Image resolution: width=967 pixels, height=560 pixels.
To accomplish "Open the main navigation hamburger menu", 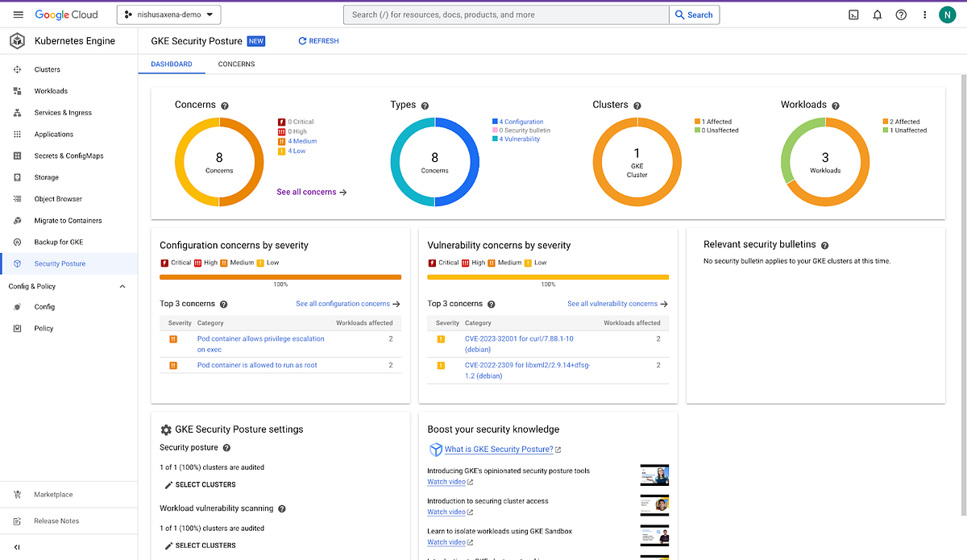I will click(x=18, y=14).
